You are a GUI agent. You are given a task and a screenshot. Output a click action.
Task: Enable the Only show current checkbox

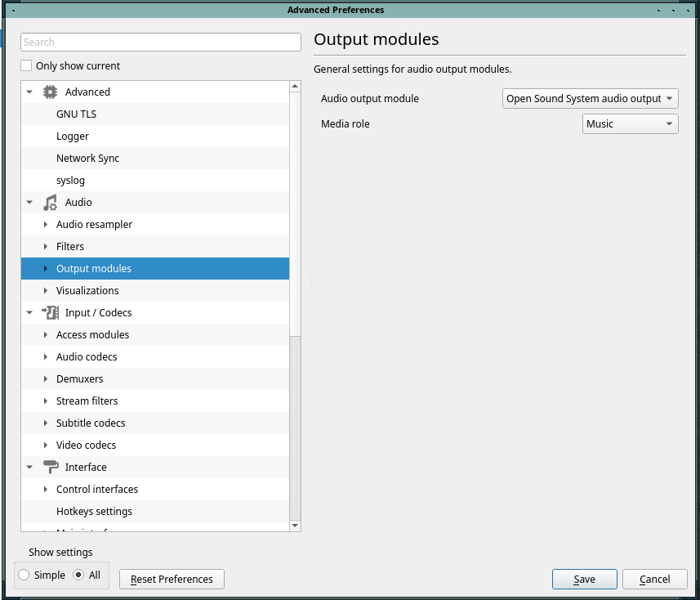tap(27, 66)
